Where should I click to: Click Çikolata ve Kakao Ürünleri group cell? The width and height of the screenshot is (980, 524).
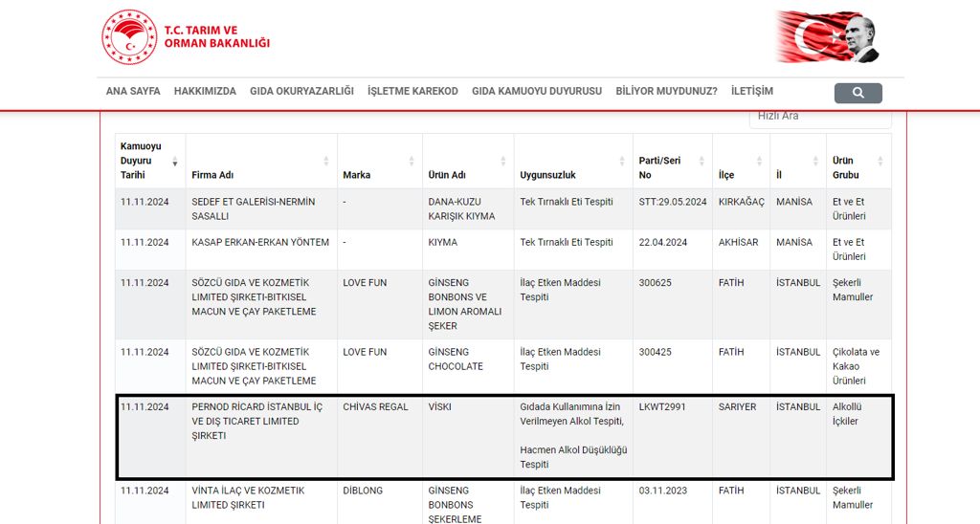tap(860, 366)
